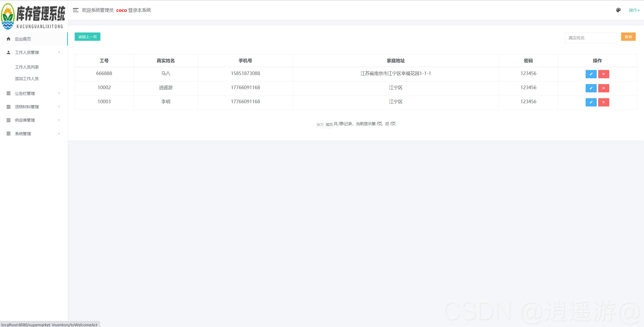Open the 操作 dropdown in header

point(634,10)
